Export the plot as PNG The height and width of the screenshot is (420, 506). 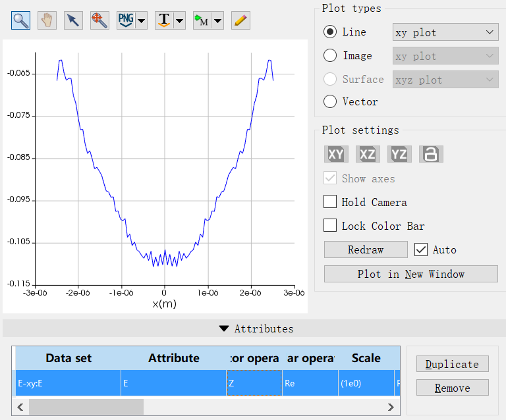click(x=126, y=20)
